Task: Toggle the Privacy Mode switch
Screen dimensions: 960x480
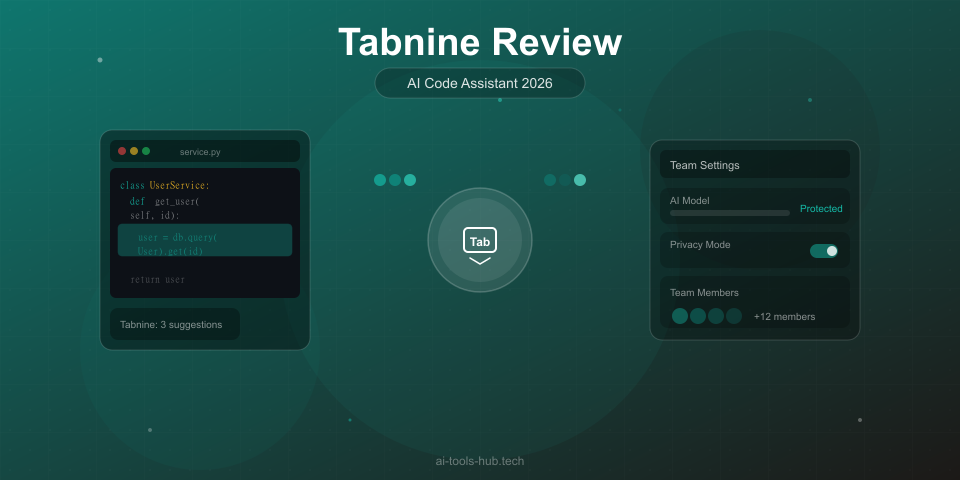Action: (823, 250)
